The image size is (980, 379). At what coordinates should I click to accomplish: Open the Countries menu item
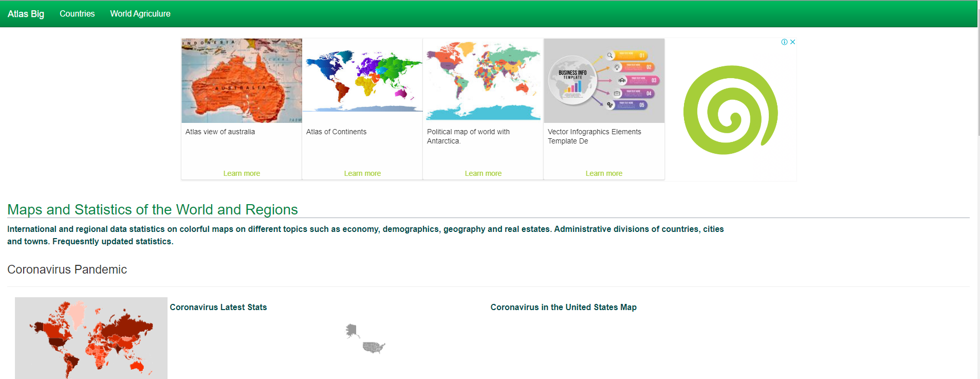coord(77,14)
